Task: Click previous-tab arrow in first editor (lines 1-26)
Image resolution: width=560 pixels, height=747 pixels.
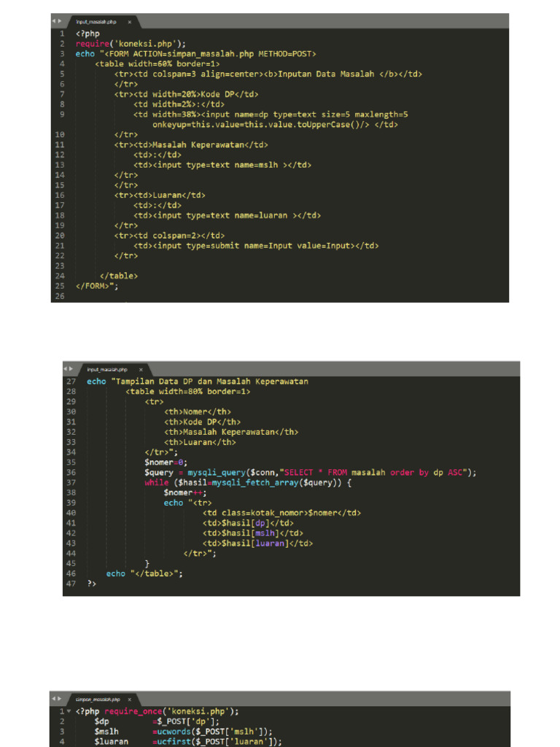Action: point(54,21)
